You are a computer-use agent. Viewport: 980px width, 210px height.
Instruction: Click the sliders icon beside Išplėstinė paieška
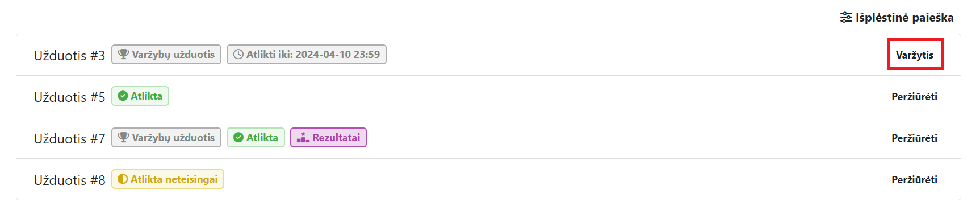(846, 18)
